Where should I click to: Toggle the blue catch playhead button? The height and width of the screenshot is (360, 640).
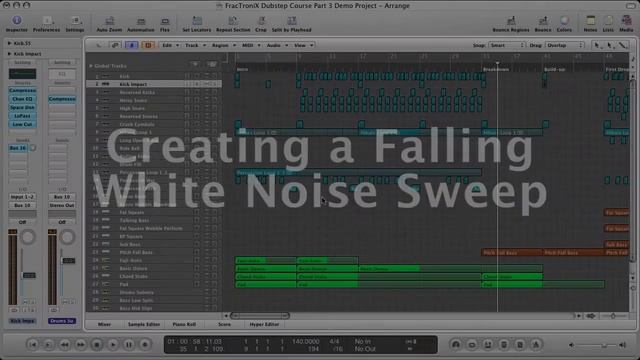[131, 45]
